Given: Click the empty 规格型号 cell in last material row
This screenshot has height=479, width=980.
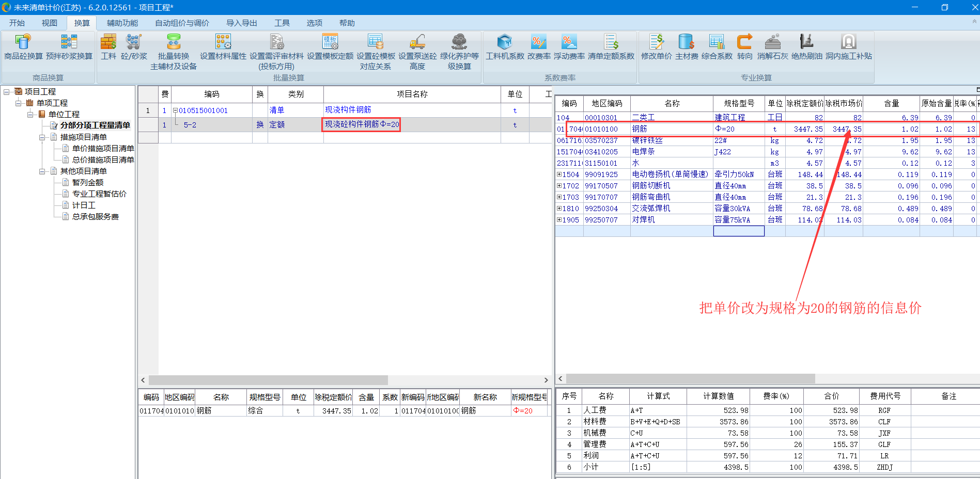Looking at the screenshot, I should click(x=739, y=231).
